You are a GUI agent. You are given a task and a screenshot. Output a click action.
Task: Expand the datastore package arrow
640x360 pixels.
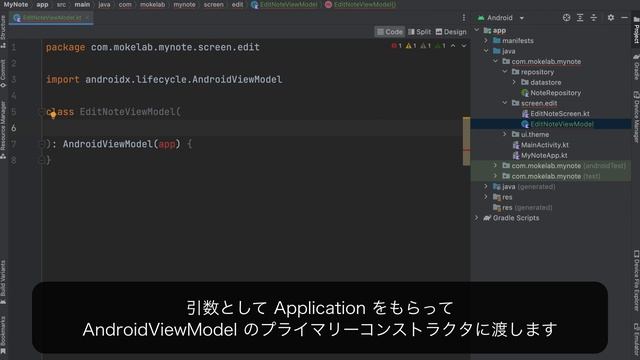pos(514,82)
